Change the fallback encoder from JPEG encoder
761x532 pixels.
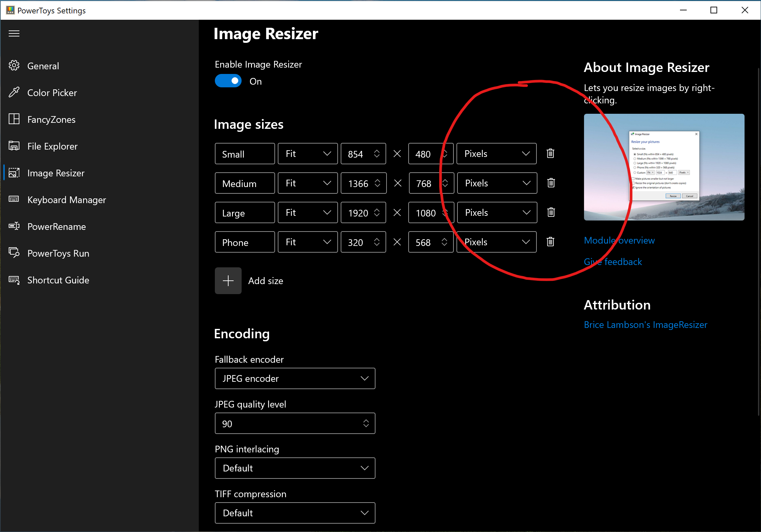(294, 378)
